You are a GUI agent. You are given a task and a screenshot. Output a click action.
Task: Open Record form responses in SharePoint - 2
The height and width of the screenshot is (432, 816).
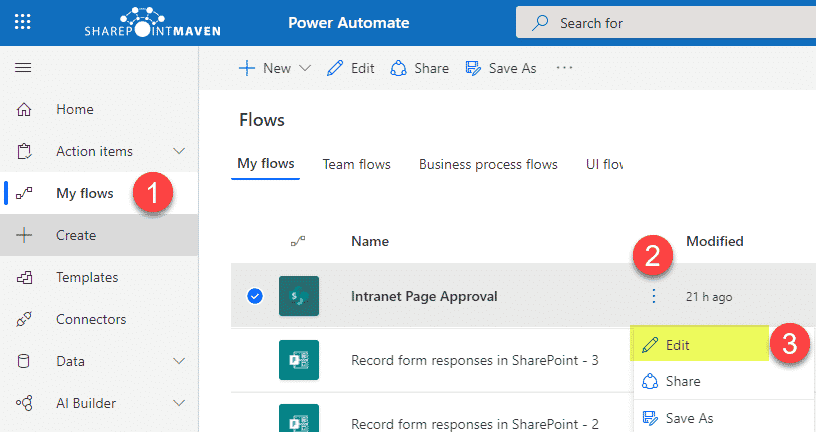coord(475,424)
